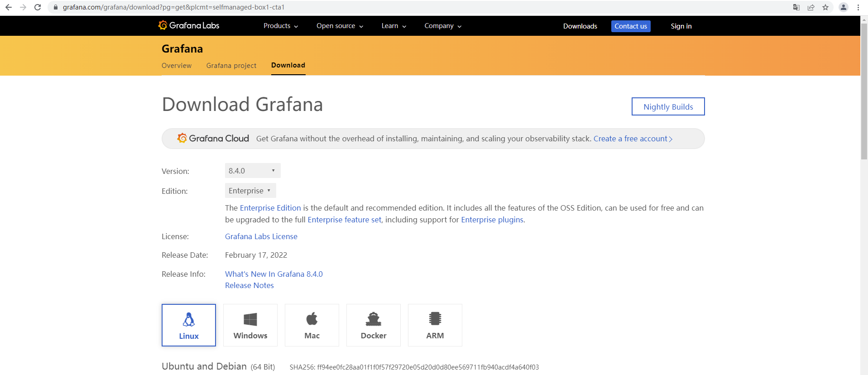Expand the Learn menu

point(394,26)
